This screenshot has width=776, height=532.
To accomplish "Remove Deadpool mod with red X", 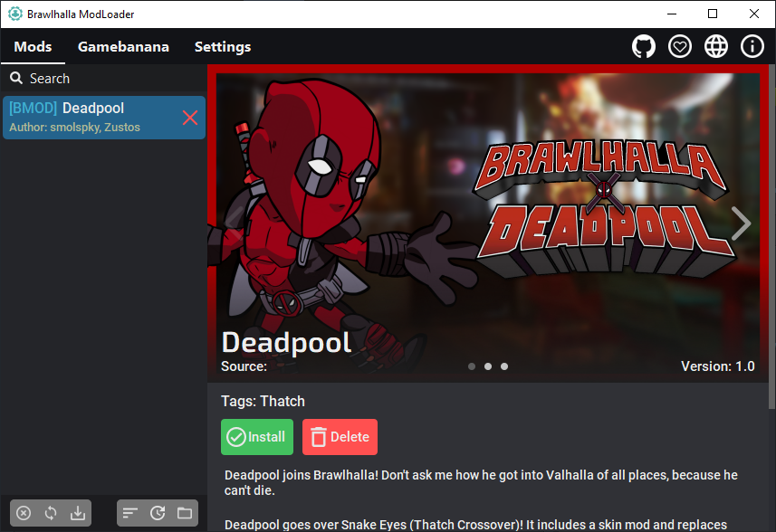I will (x=190, y=118).
